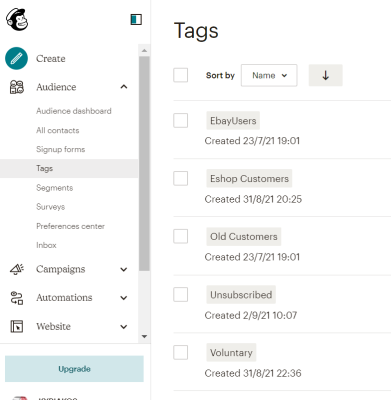
Task: Click the sidebar scroll-down arrow
Action: 144,336
